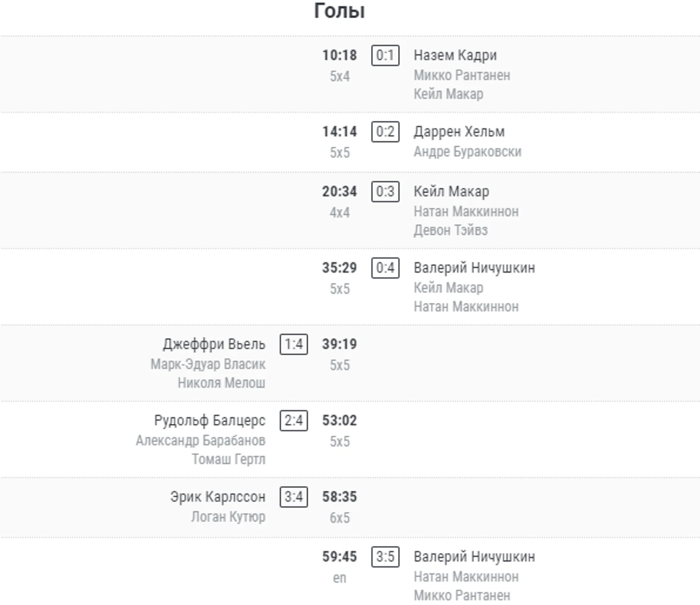The image size is (700, 605).
Task: Click the 0:1 score box
Action: pyautogui.click(x=385, y=56)
